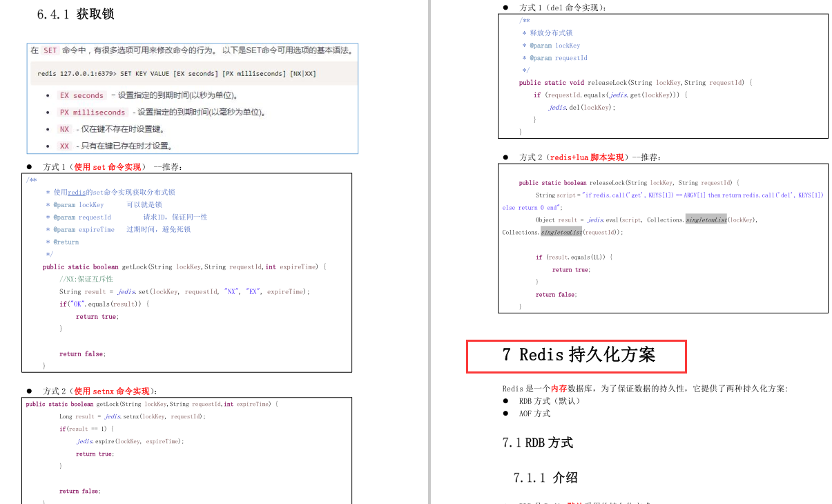Screen dimensions: 832x504
Task: Click code line "Long result = jedis.setnx(lockKey, requestId);"
Action: coord(133,416)
